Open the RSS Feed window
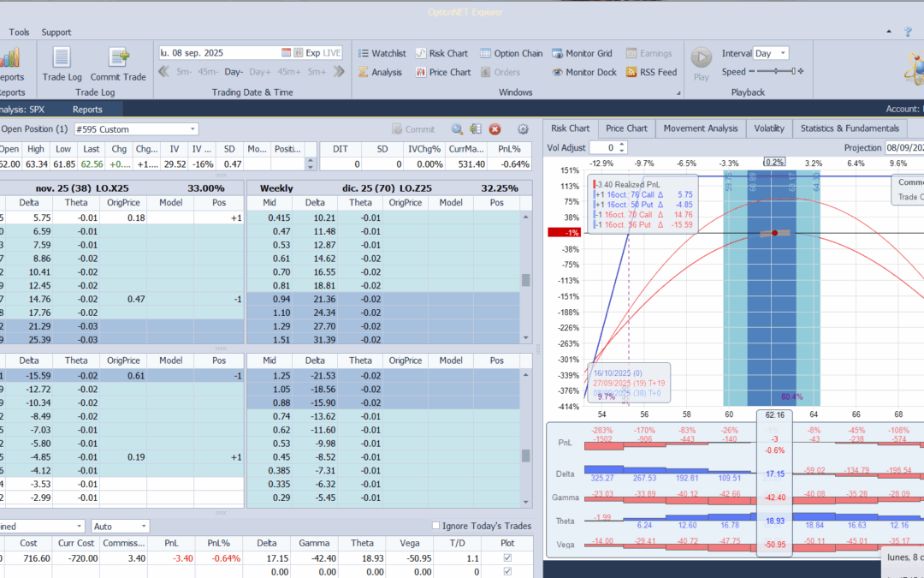924x578 pixels. click(651, 73)
